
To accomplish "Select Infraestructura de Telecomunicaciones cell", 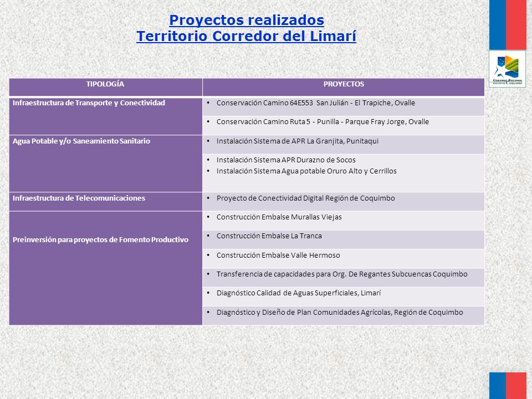I will [x=105, y=202].
